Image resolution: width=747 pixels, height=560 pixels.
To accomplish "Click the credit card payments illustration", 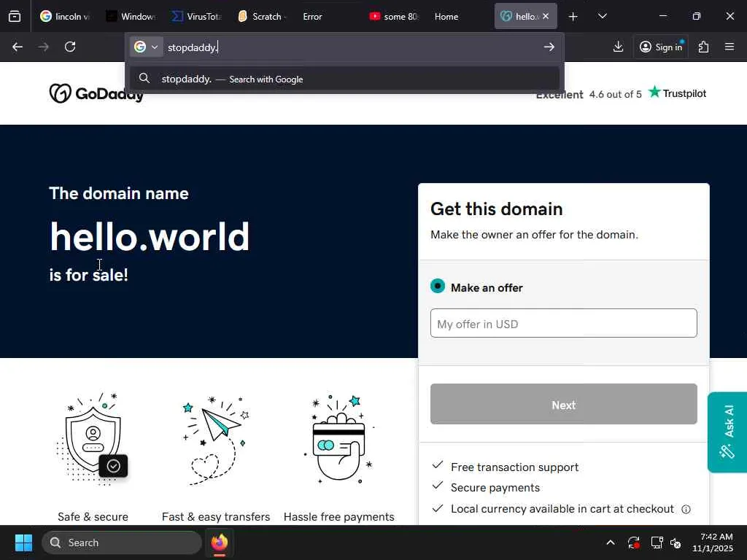I will [x=339, y=439].
